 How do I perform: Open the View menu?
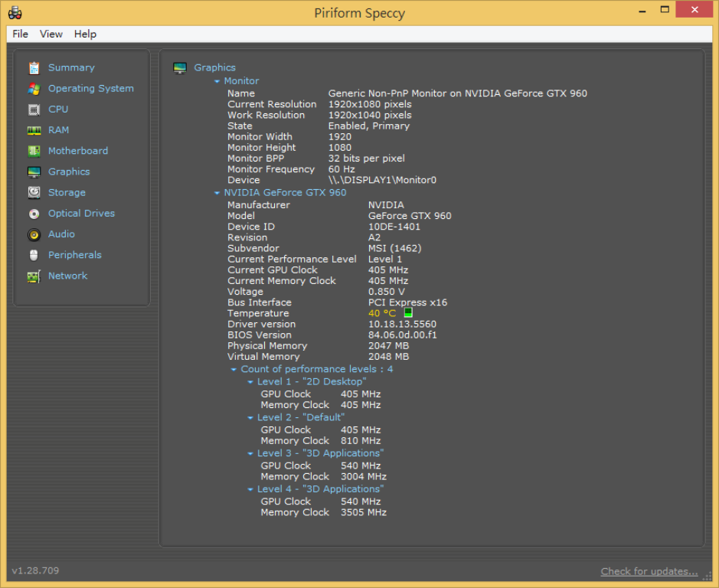tap(51, 34)
